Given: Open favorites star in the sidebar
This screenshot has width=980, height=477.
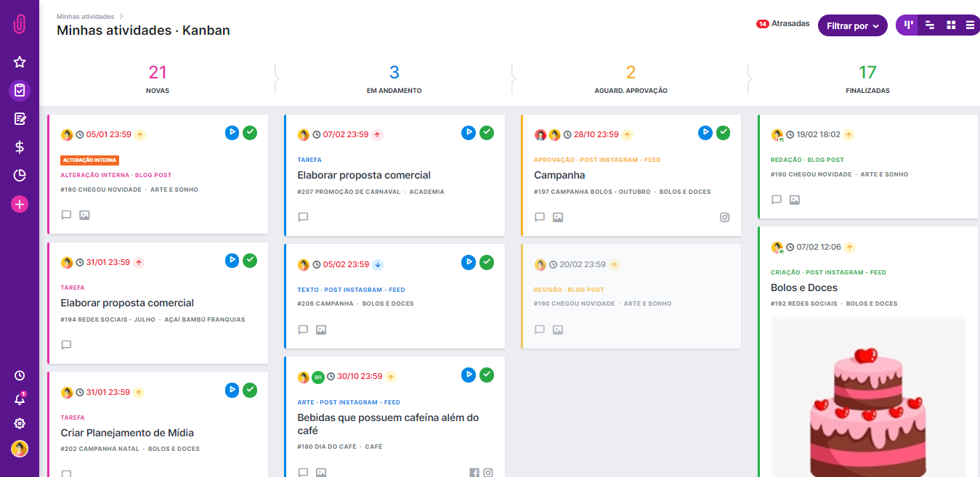Looking at the screenshot, I should tap(20, 62).
